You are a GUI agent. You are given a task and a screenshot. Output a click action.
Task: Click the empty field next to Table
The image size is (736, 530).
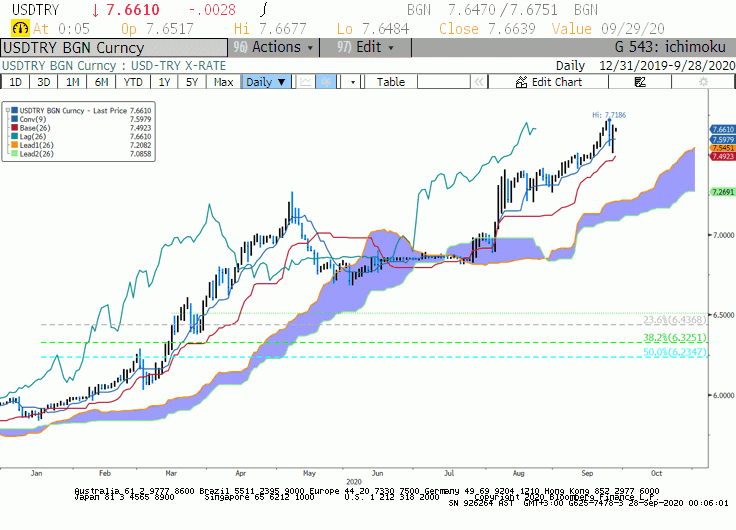(444, 82)
